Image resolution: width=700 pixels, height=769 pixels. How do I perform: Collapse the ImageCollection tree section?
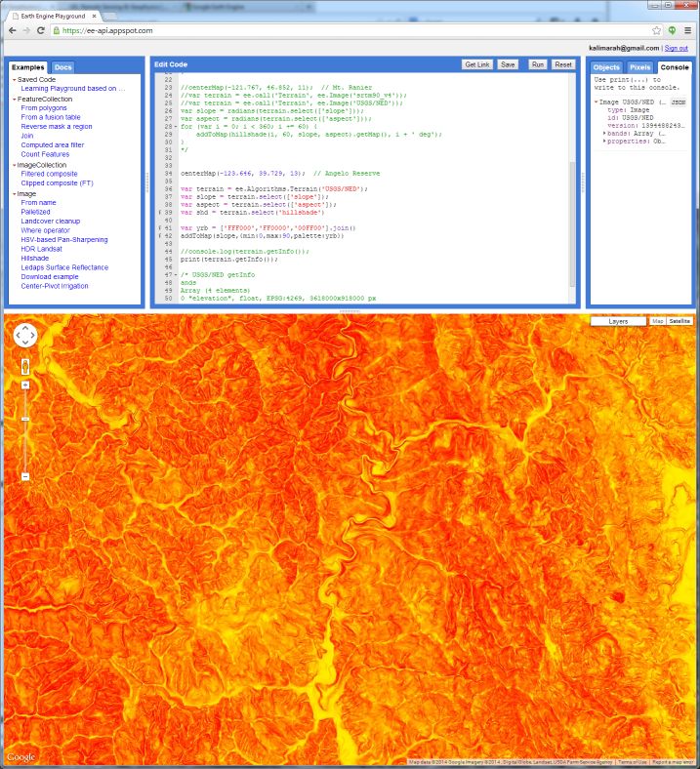(15, 165)
